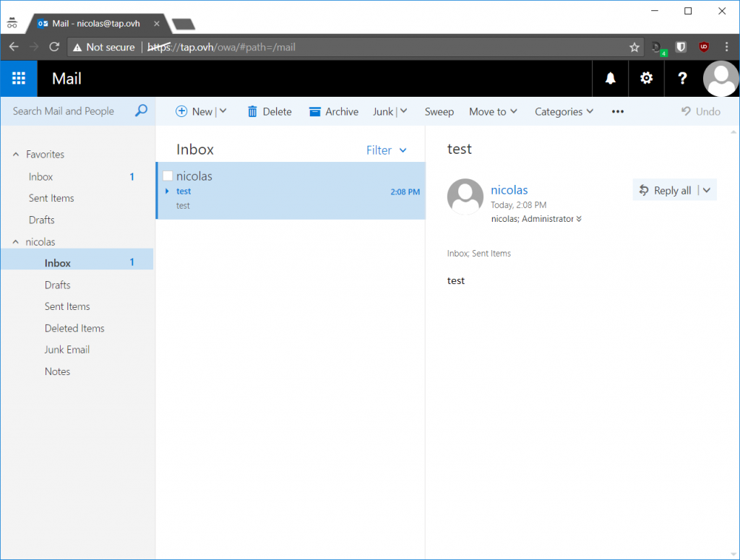Screen dimensions: 740x560
Task: Click Reply all button
Action: click(x=666, y=190)
